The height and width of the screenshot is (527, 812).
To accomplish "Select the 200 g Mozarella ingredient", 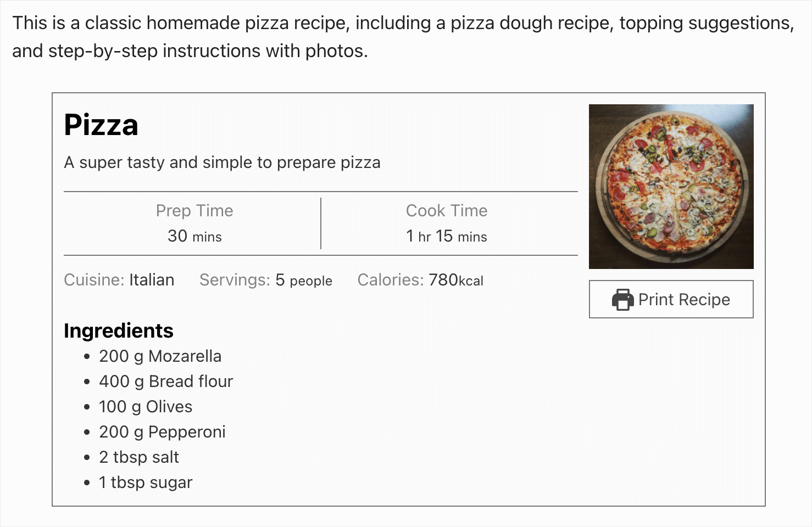I will pos(160,356).
